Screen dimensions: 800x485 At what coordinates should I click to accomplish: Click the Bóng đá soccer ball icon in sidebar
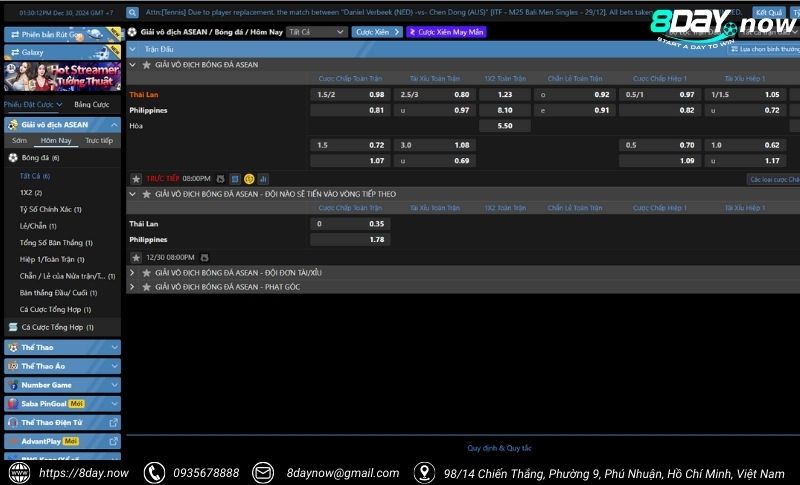[13, 157]
